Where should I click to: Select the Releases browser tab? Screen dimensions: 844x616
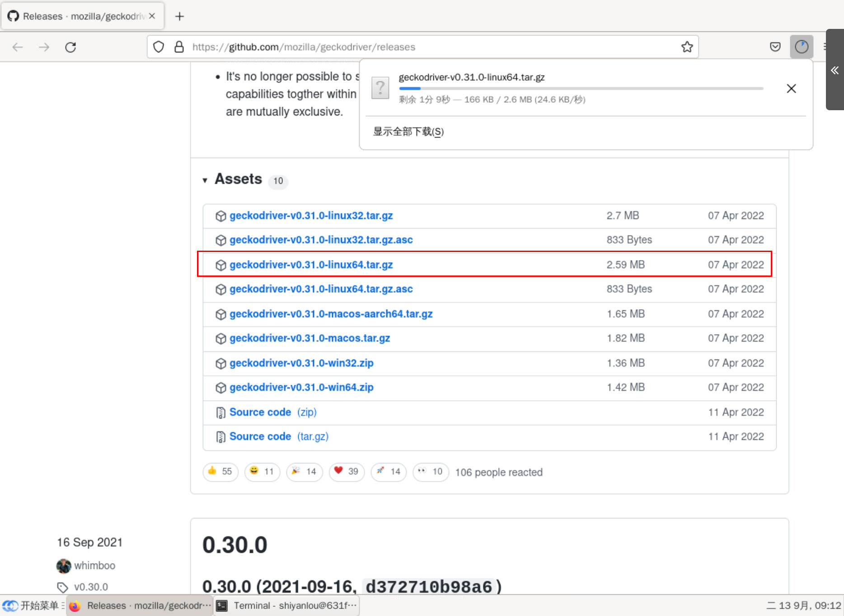pyautogui.click(x=83, y=16)
